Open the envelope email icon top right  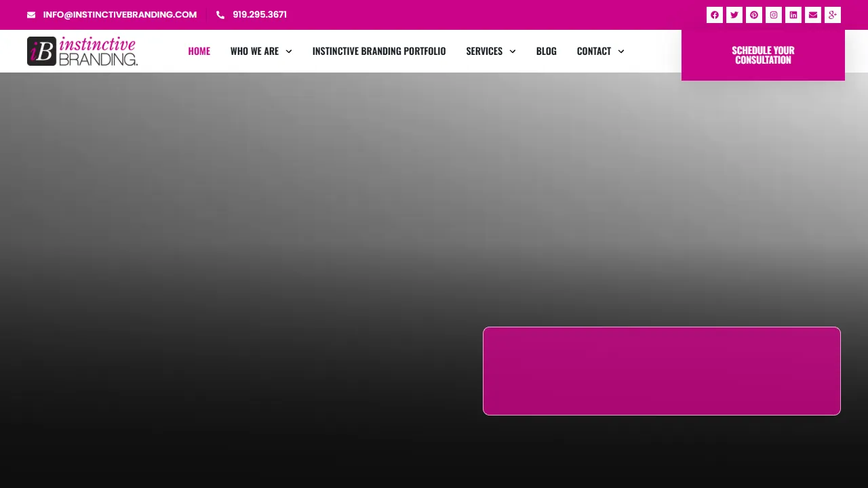[812, 14]
